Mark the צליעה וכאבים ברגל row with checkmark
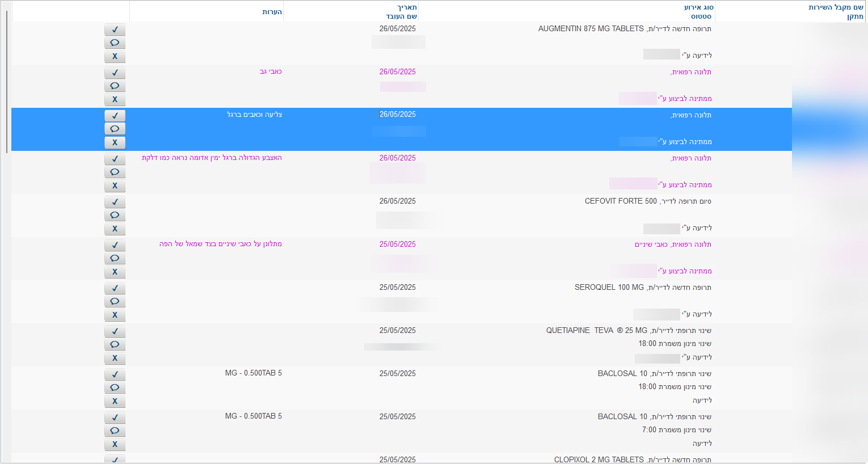Screen dimensions: 868x464 click(115, 116)
